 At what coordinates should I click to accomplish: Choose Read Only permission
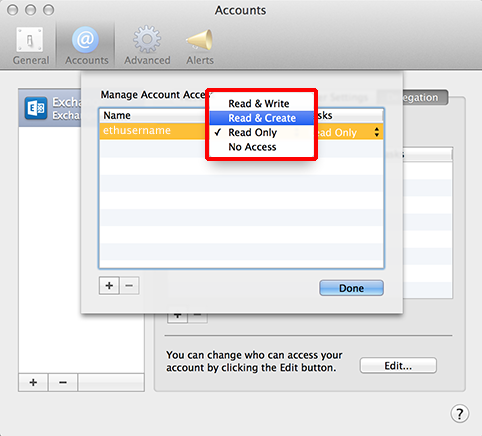click(x=262, y=132)
